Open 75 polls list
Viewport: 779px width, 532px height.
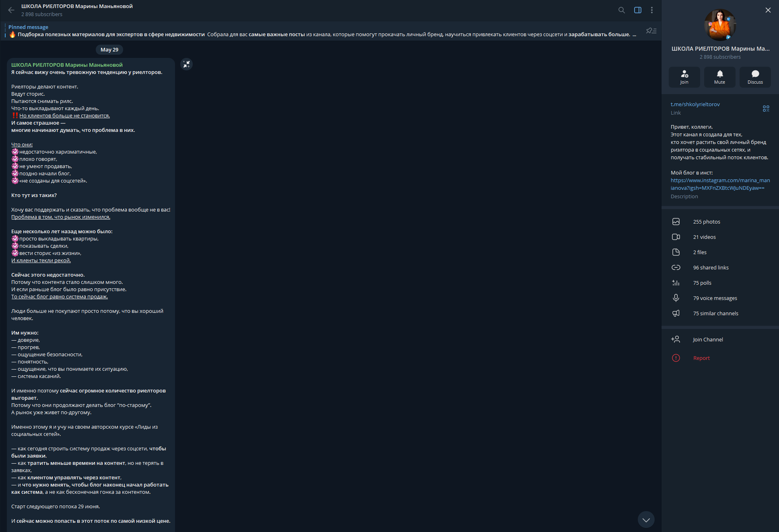pyautogui.click(x=720, y=283)
